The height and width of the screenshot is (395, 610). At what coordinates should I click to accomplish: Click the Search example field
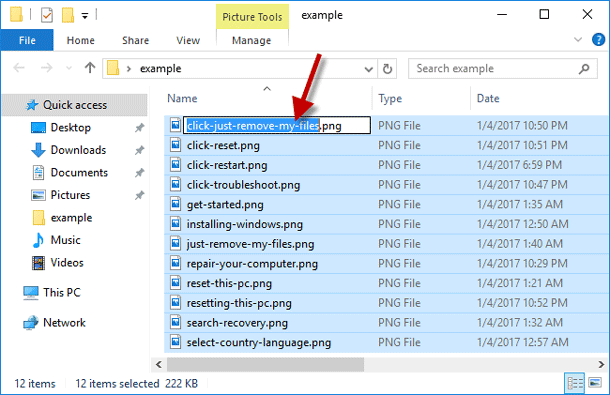click(x=503, y=68)
